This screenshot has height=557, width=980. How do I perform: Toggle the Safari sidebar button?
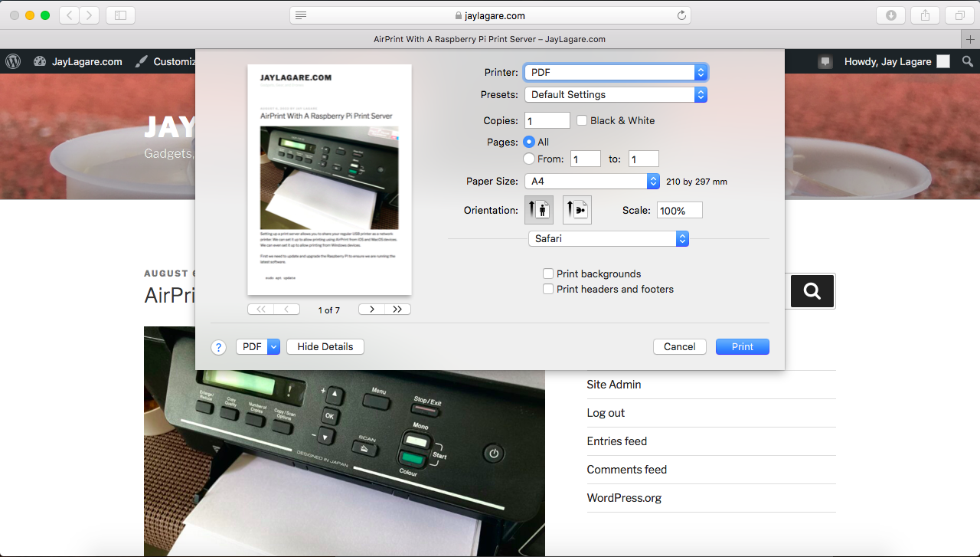coord(120,15)
